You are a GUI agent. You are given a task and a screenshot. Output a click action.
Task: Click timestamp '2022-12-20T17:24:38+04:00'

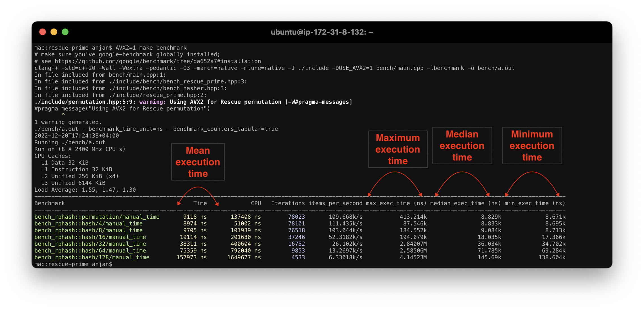[77, 136]
